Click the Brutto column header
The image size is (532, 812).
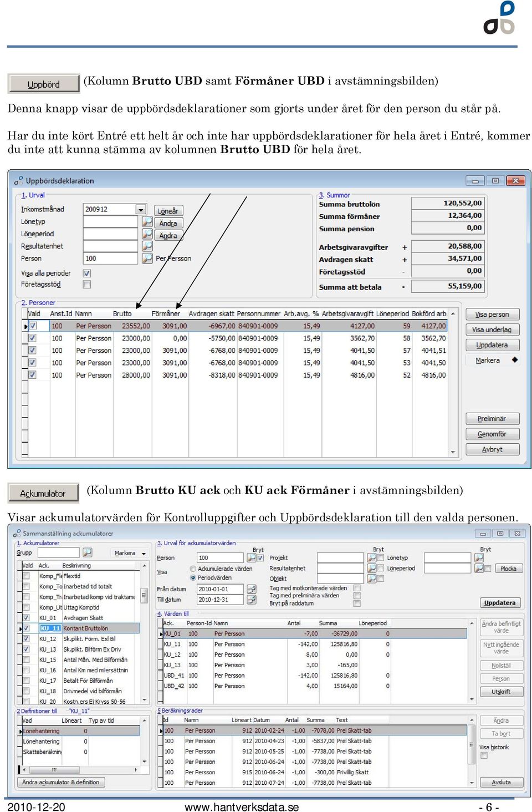point(122,314)
